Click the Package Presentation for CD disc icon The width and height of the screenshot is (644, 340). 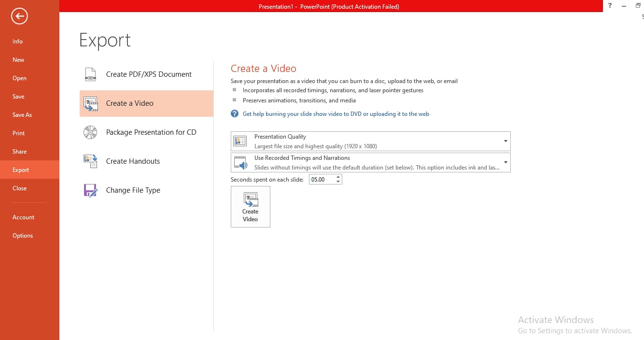[90, 132]
